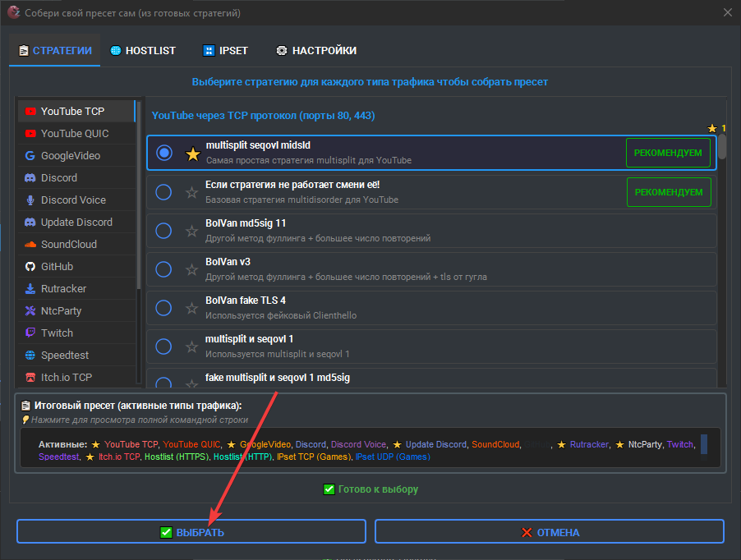
Task: Click the GoogleVideo G icon
Action: 30,156
